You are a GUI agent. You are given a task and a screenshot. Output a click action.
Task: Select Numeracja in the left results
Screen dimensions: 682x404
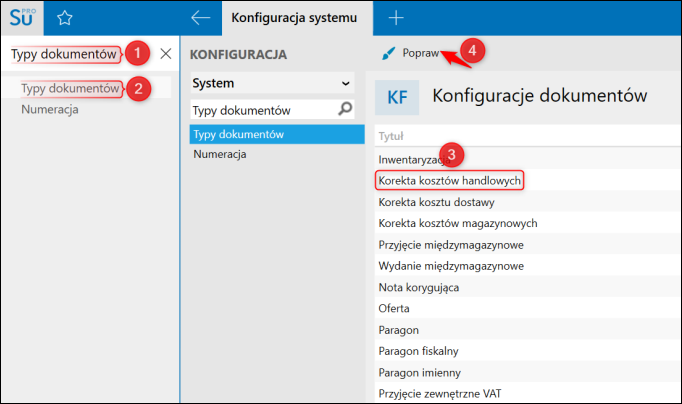point(50,109)
